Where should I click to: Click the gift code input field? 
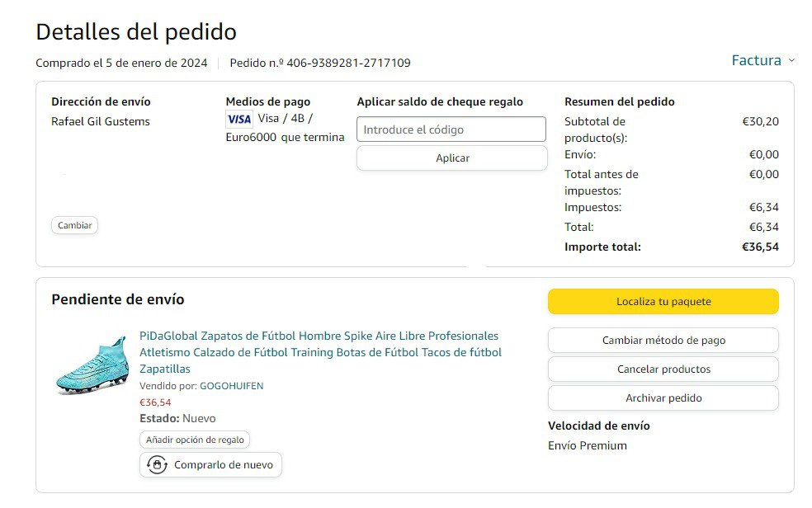point(451,129)
